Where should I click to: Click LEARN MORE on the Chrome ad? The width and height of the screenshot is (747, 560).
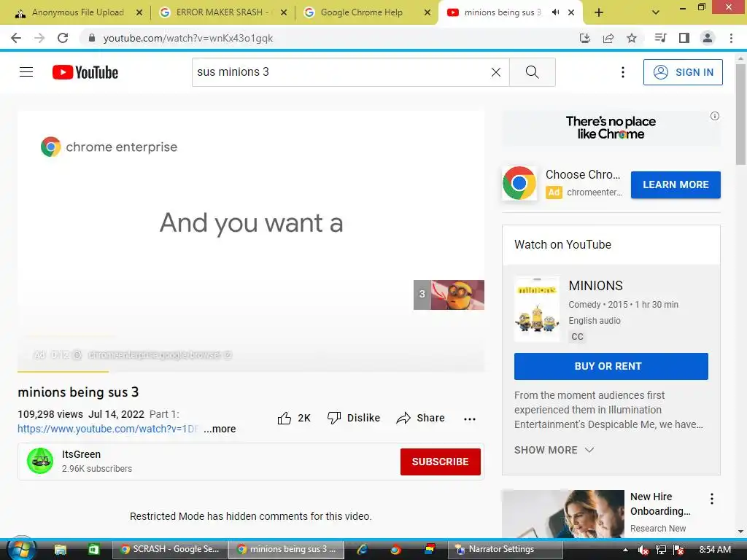point(676,184)
